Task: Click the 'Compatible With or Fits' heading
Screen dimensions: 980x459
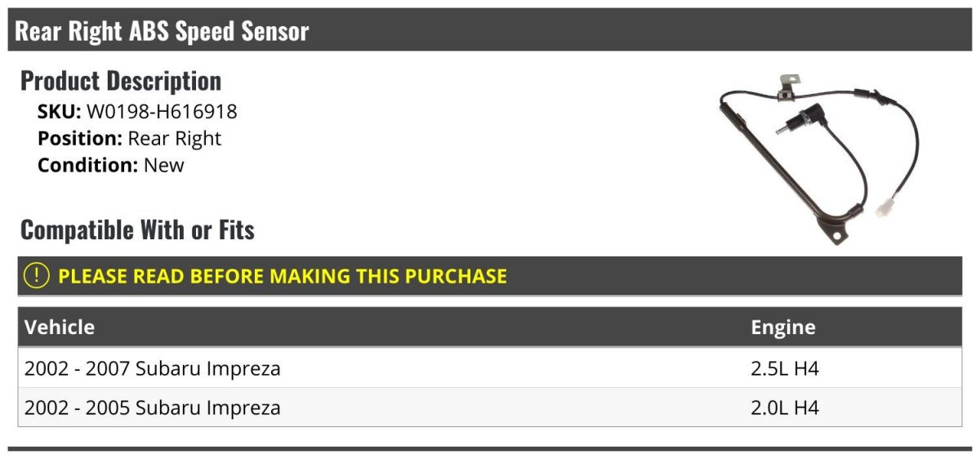Action: [x=137, y=229]
